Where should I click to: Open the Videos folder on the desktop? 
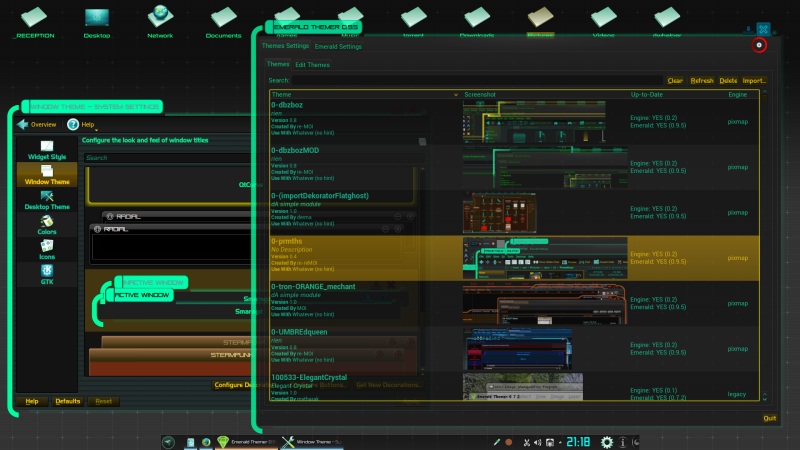604,21
